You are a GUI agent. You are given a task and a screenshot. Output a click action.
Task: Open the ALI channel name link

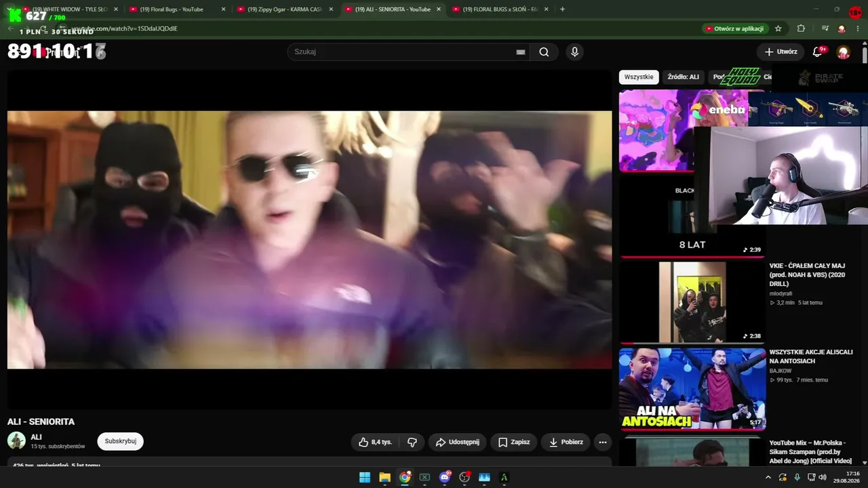pyautogui.click(x=36, y=437)
